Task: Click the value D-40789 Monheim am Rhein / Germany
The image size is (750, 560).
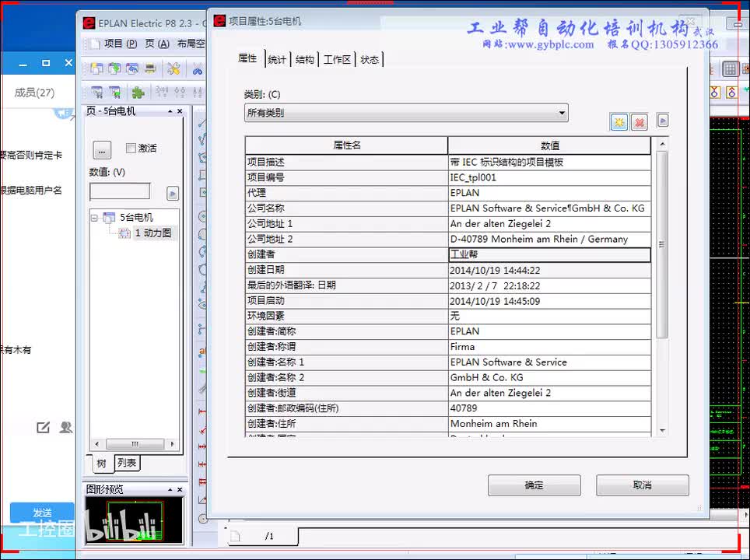Action: (x=539, y=239)
